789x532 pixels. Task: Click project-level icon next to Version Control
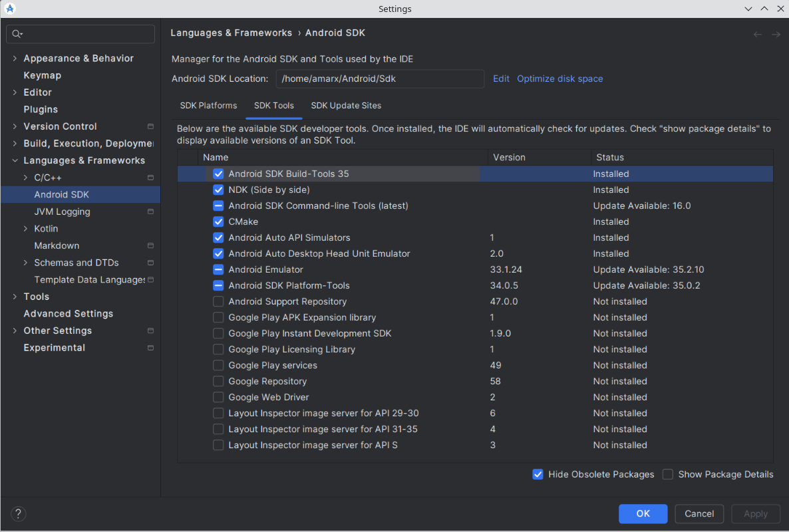pyautogui.click(x=150, y=126)
